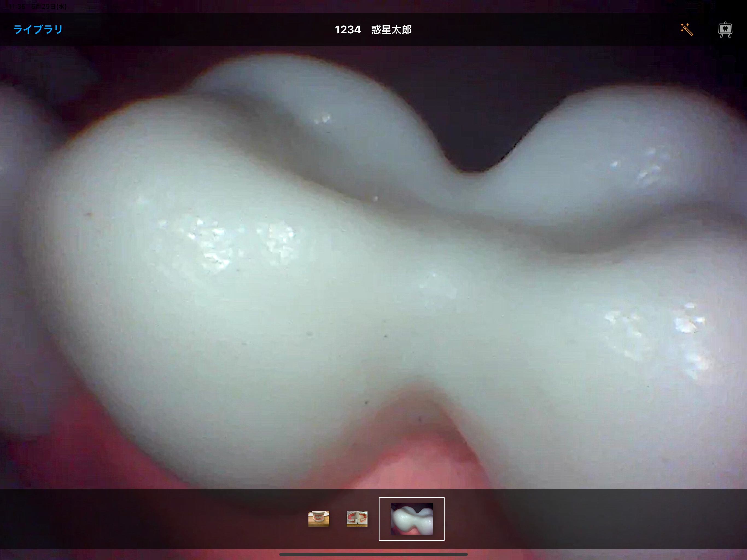Select the first jaw model thumbnail
Screen dimensions: 747x560
pyautogui.click(x=319, y=519)
